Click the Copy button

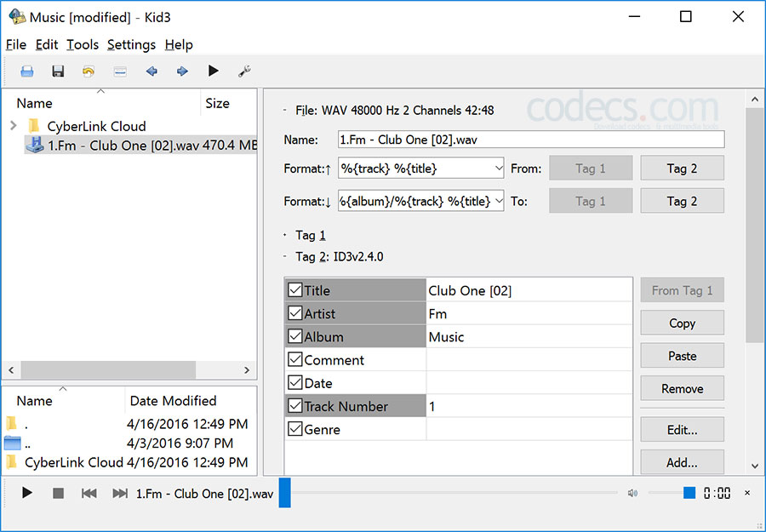click(x=682, y=323)
